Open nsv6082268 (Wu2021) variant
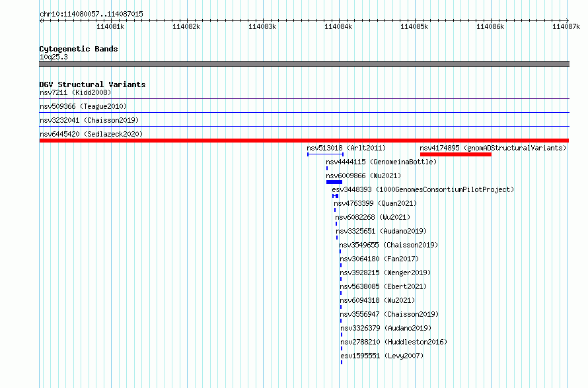 pyautogui.click(x=373, y=217)
